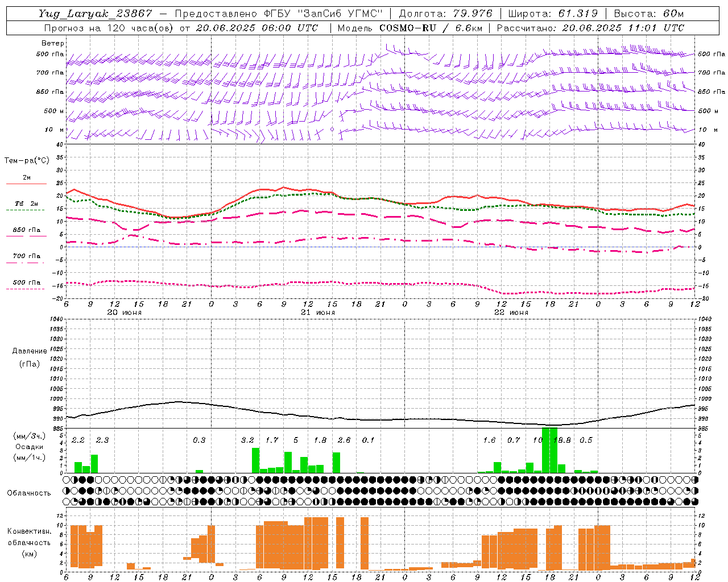This screenshot has height=582, width=728.
Task: Click the Осадки precipitation label
Action: click(x=30, y=447)
